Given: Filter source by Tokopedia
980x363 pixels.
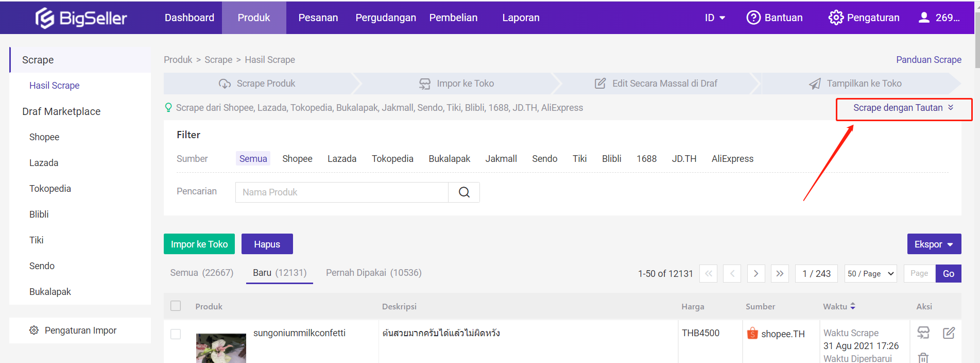Looking at the screenshot, I should coord(392,159).
